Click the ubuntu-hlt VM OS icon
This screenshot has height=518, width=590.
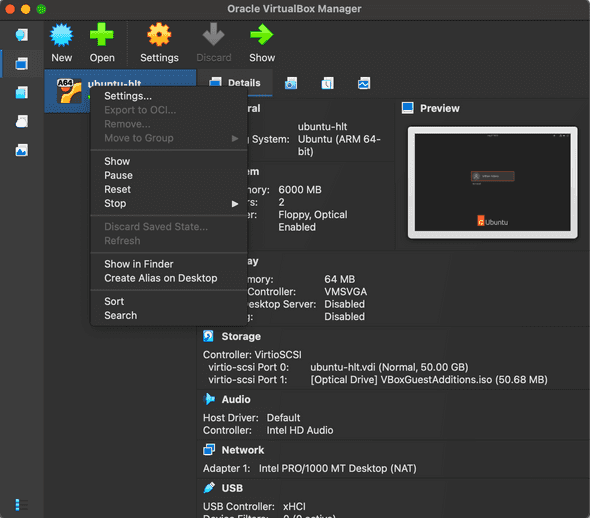(x=69, y=91)
